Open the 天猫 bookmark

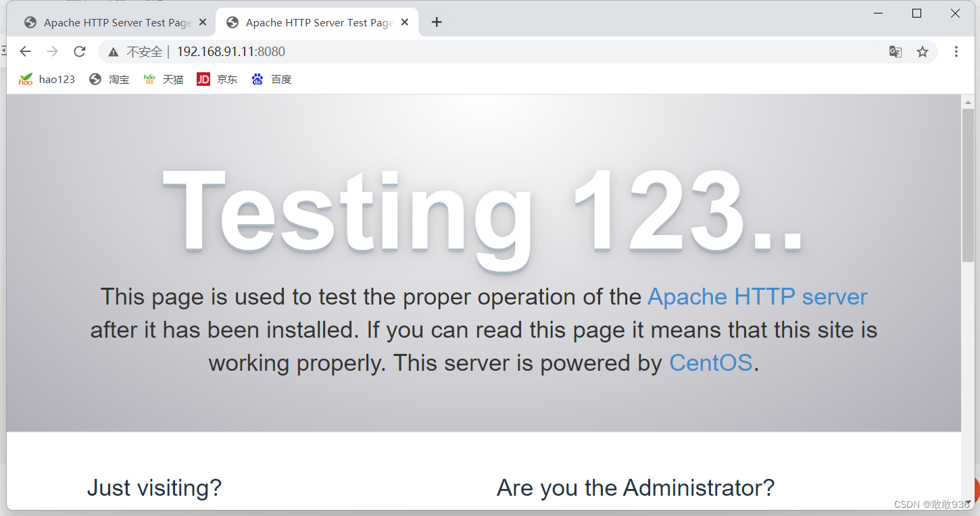coord(164,79)
